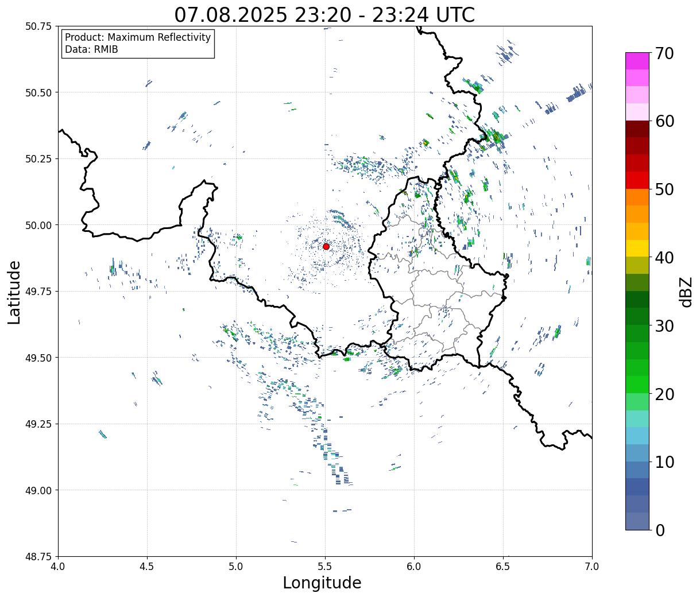This screenshot has height=597, width=700.
Task: Click the latitude tick label 49.25
Action: [x=38, y=424]
